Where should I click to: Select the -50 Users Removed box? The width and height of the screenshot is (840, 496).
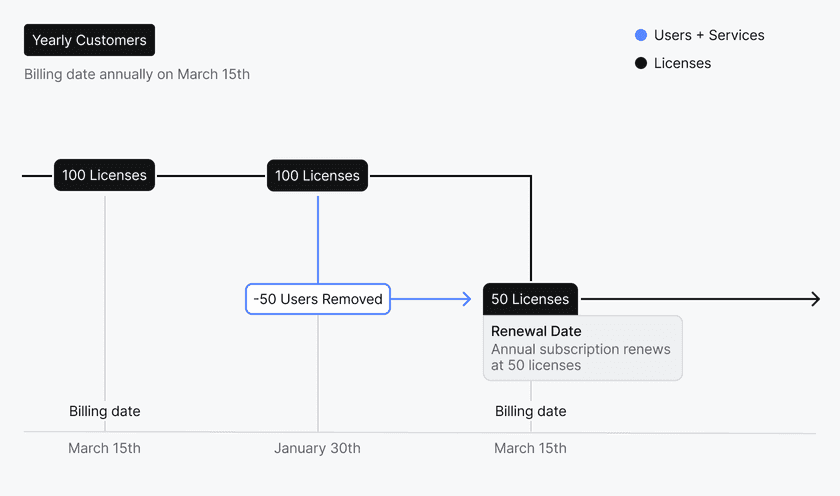coord(318,299)
